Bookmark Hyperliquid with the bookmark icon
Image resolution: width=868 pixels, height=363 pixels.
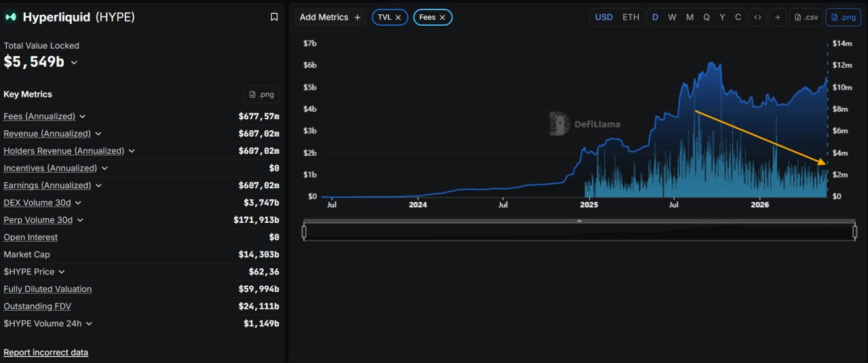pyautogui.click(x=274, y=17)
